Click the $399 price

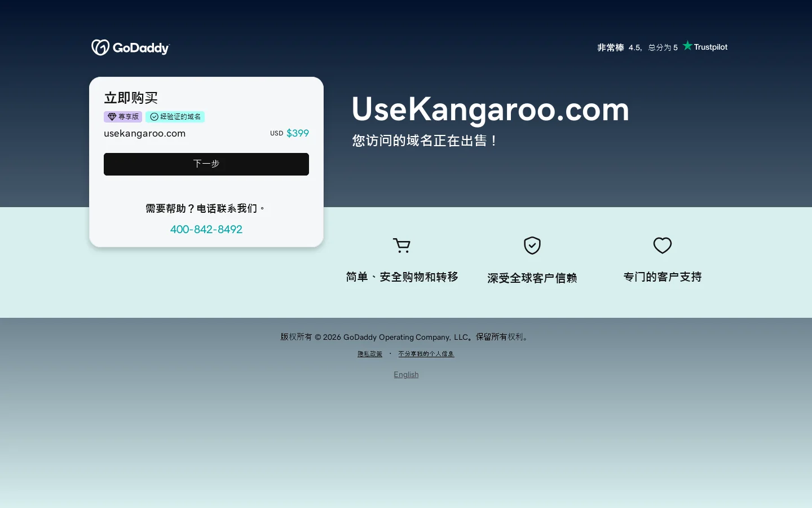click(298, 133)
